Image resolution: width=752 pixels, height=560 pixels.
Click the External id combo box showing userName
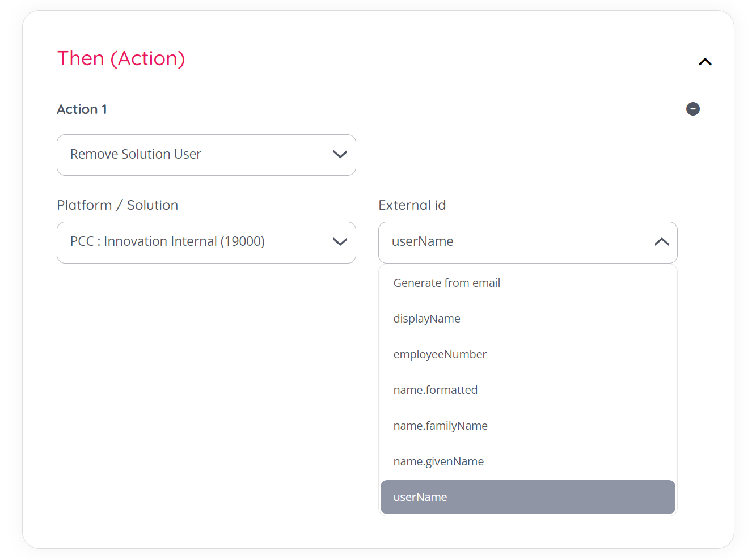click(510, 242)
